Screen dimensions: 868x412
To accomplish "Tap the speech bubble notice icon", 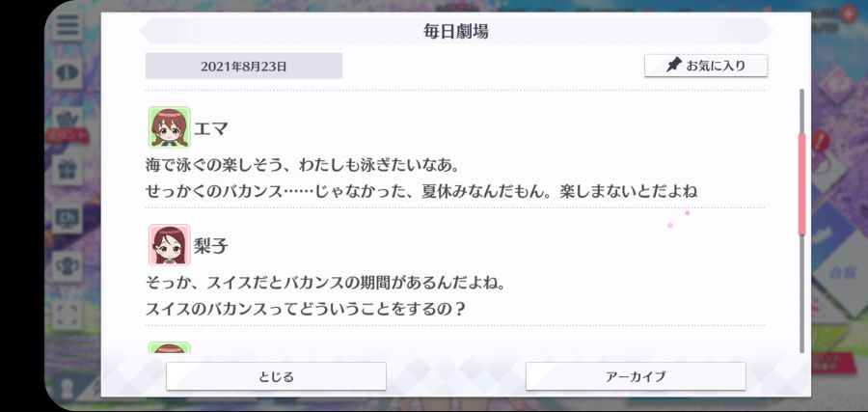I will coord(68,73).
